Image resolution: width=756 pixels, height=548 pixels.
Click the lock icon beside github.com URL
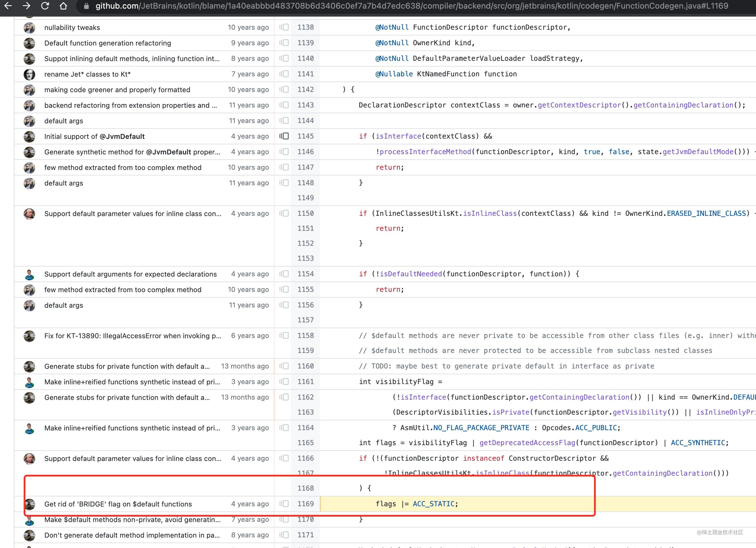tap(86, 6)
